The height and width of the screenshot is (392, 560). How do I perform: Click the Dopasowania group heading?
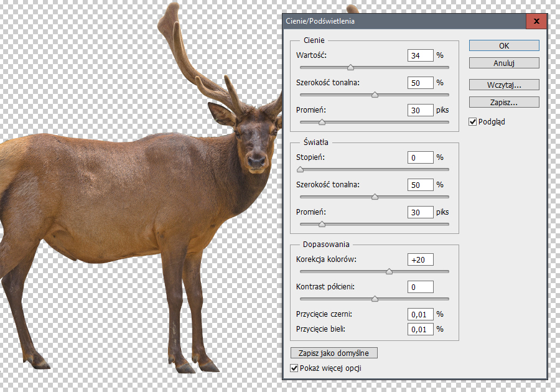(x=326, y=244)
